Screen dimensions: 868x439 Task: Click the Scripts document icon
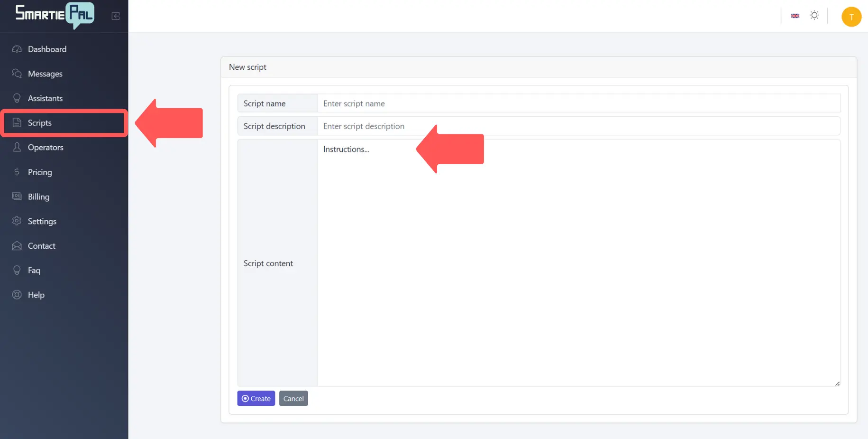coord(17,123)
